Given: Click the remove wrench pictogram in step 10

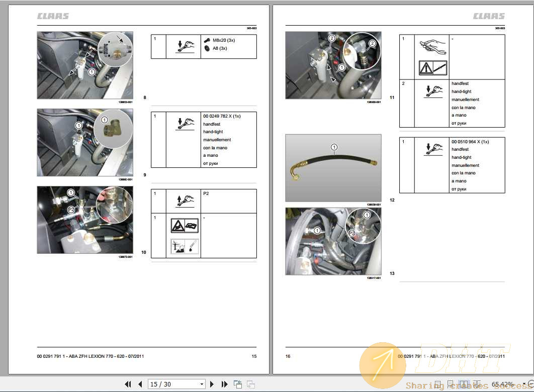Looking at the screenshot, I should coord(185,201).
